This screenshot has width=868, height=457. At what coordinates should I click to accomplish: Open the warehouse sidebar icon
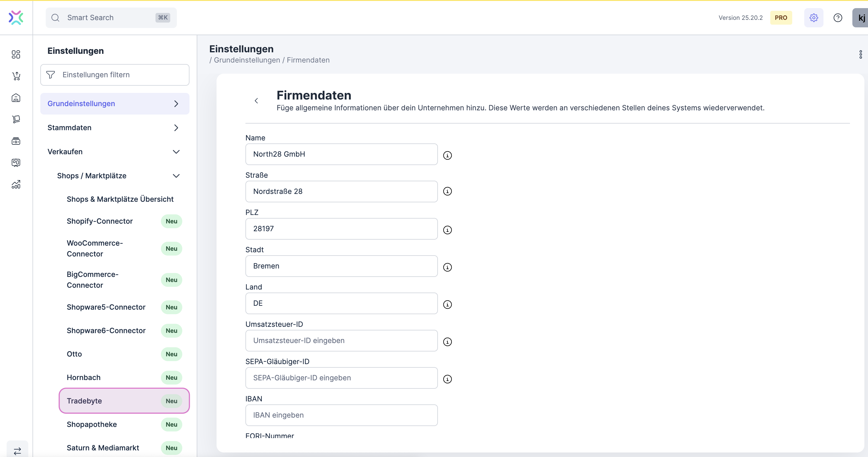16,98
